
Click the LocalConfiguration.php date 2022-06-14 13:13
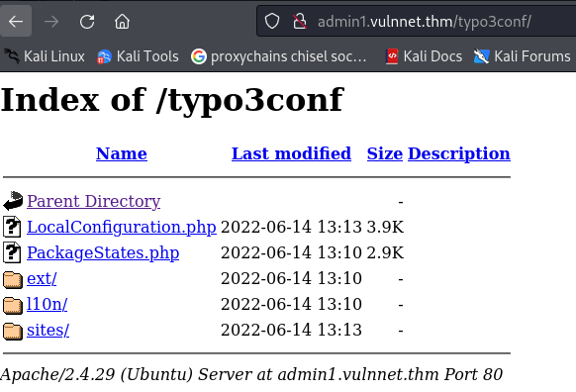[x=291, y=227]
